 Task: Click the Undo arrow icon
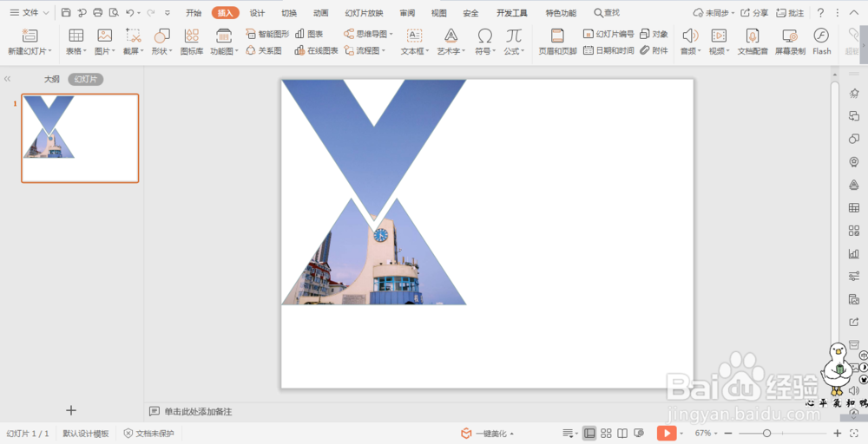click(129, 12)
